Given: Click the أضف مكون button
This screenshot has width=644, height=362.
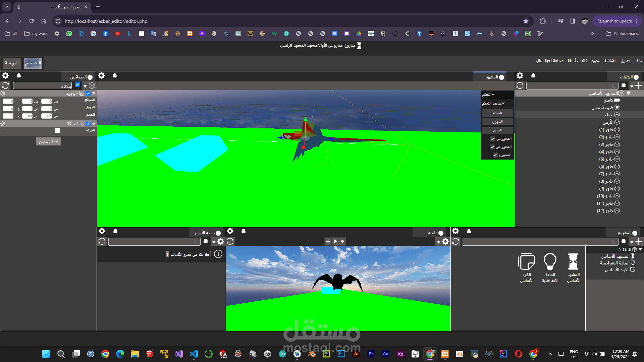Looking at the screenshot, I should pos(49,142).
